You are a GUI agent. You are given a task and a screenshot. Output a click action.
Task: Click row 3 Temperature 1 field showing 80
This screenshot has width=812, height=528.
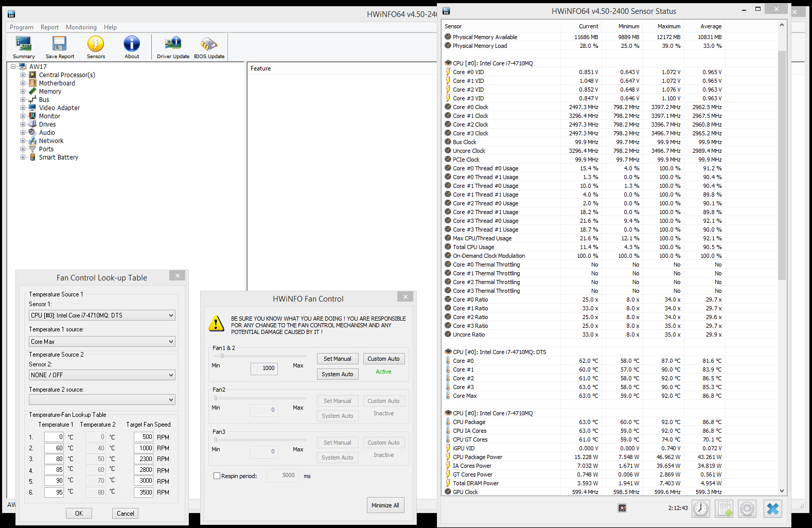54,459
